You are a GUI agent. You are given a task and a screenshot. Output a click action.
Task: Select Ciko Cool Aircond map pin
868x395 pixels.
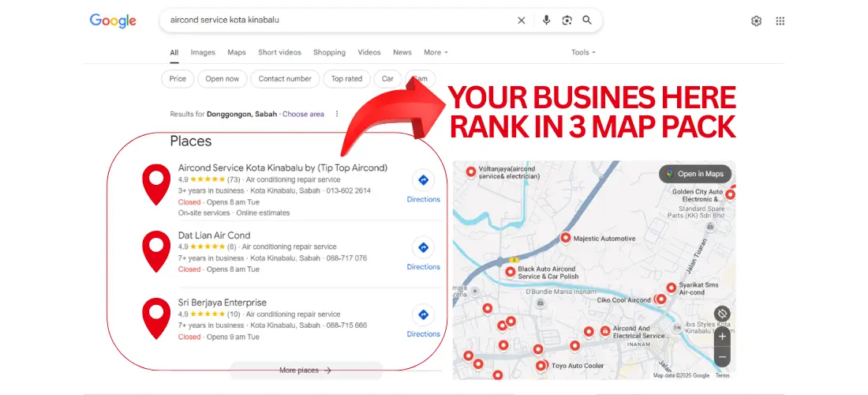660,299
